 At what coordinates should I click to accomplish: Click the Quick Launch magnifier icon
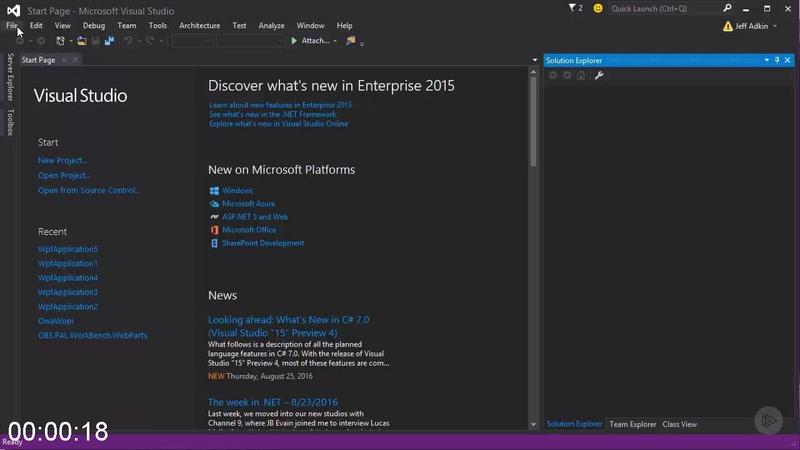pyautogui.click(x=727, y=8)
